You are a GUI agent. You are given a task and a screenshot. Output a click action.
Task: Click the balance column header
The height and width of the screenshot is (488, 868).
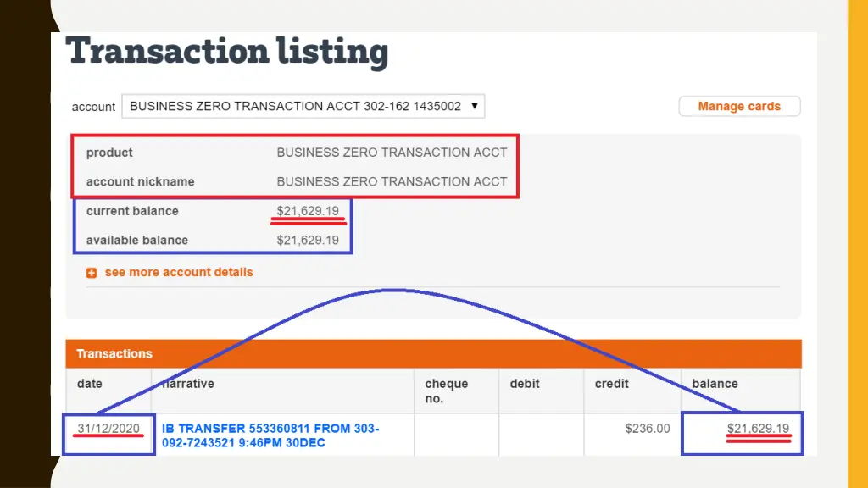[715, 384]
